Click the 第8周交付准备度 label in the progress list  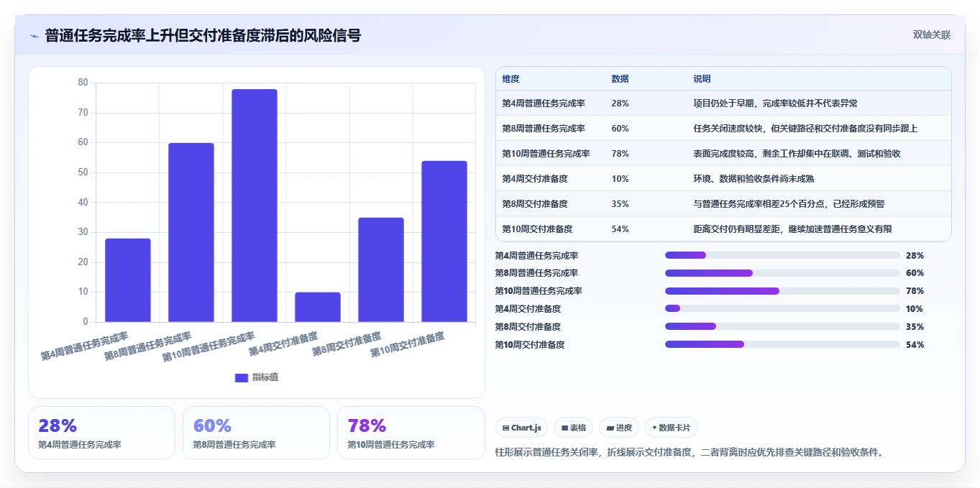pos(528,326)
